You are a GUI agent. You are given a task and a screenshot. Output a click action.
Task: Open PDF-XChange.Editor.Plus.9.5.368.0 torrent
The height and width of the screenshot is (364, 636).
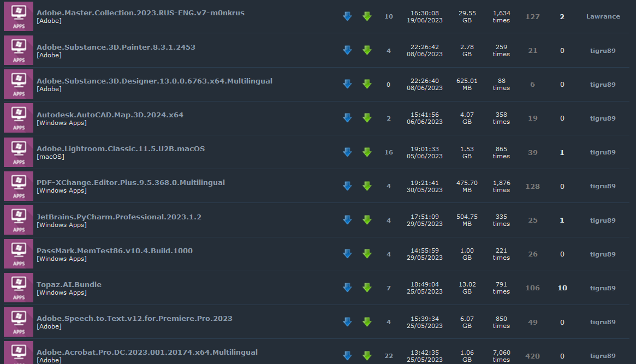130,182
